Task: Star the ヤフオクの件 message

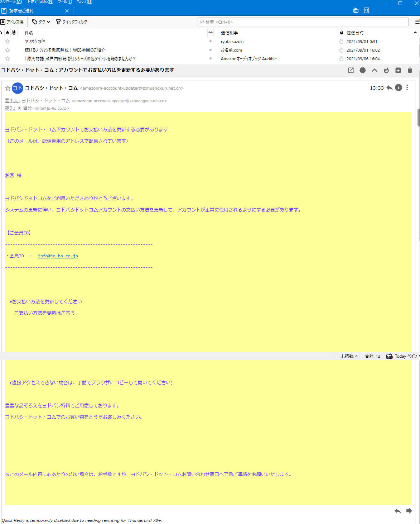Action: coord(8,41)
